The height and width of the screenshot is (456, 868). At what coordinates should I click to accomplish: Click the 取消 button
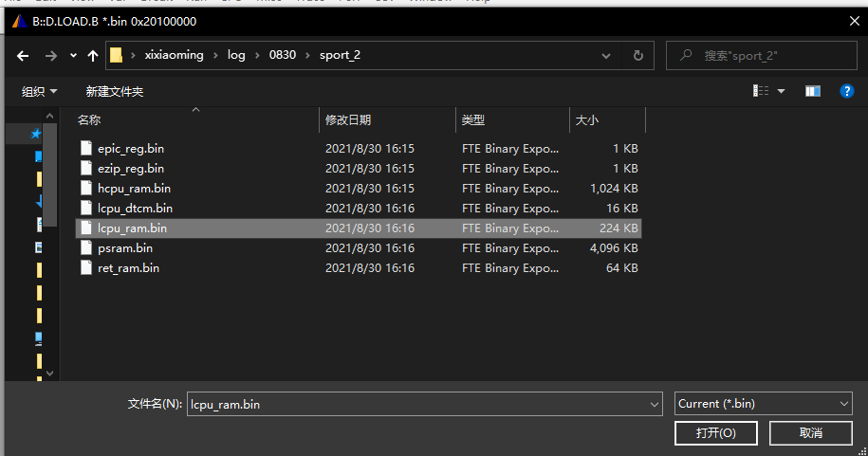[x=810, y=433]
